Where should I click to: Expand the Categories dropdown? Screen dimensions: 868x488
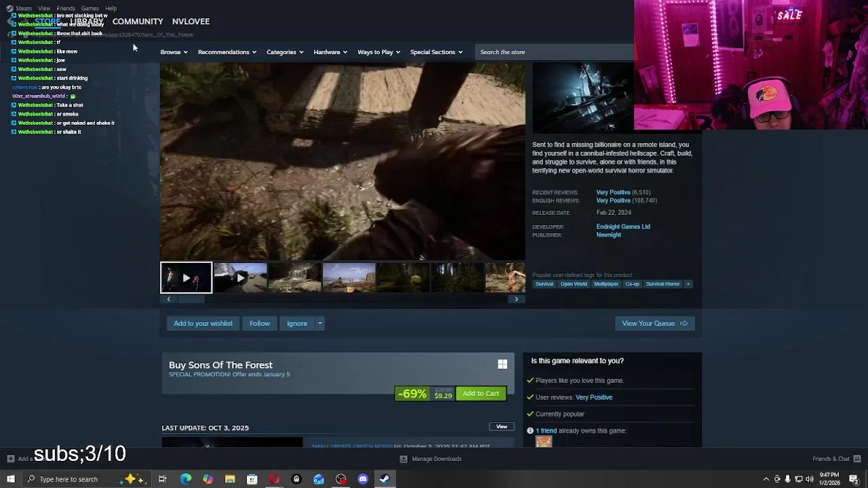point(285,52)
